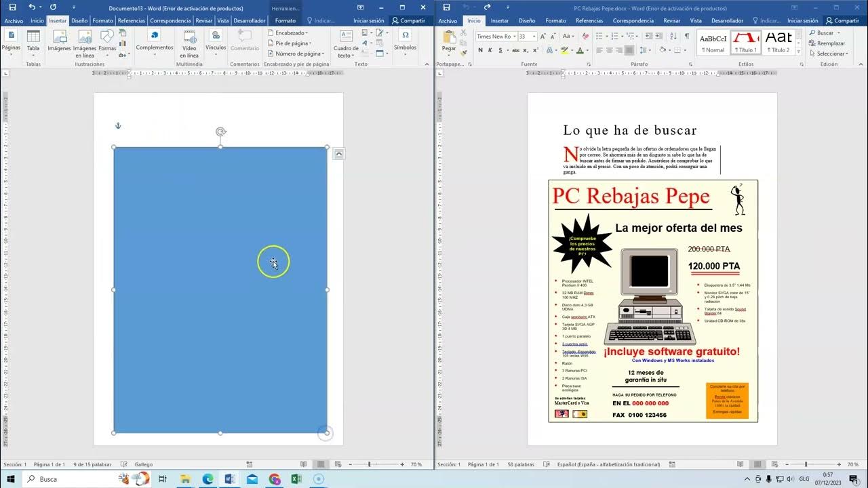Open Edge browser from taskbar
Viewport: 868px width, 488px height.
208,479
